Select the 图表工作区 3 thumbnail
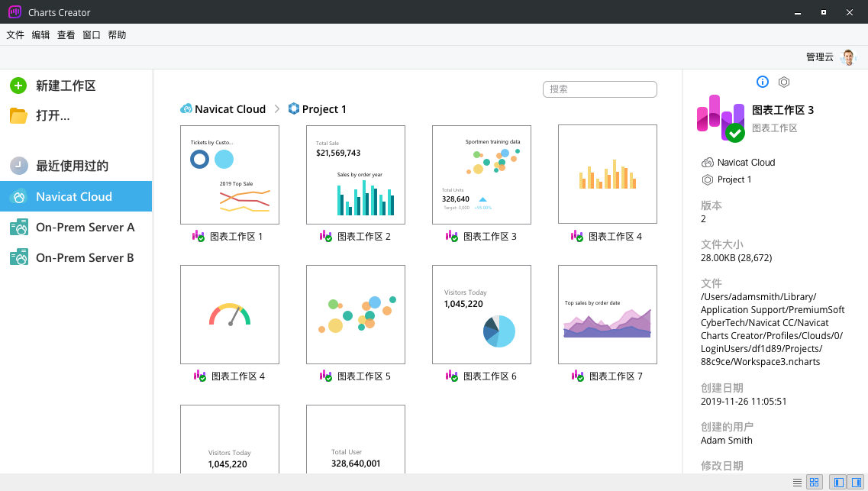868x491 pixels. 482,175
